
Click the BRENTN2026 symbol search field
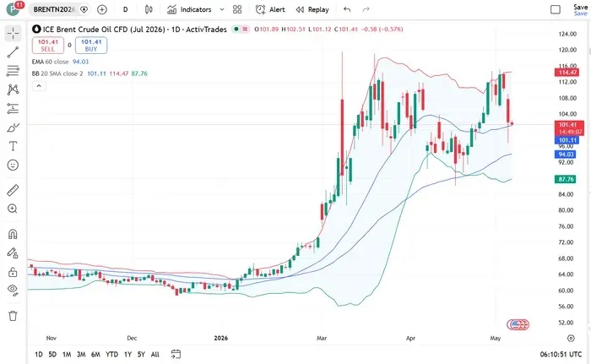(54, 9)
